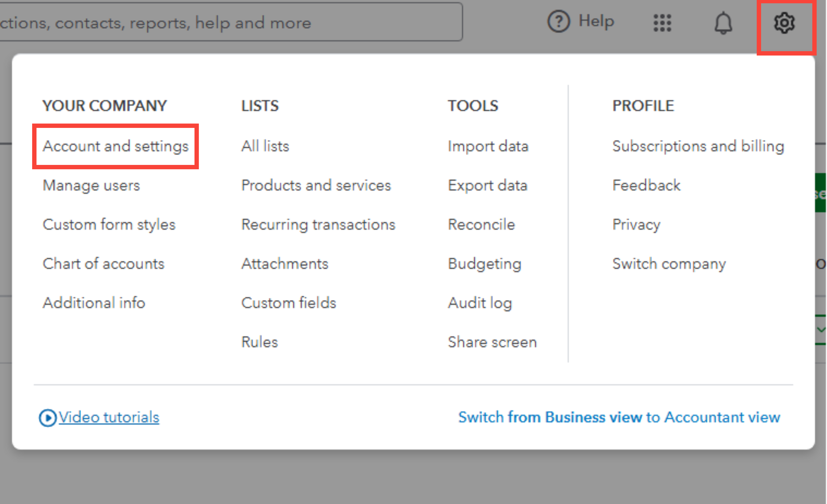Image resolution: width=827 pixels, height=504 pixels.
Task: Switch from Business view to Accountant view
Action: (619, 417)
